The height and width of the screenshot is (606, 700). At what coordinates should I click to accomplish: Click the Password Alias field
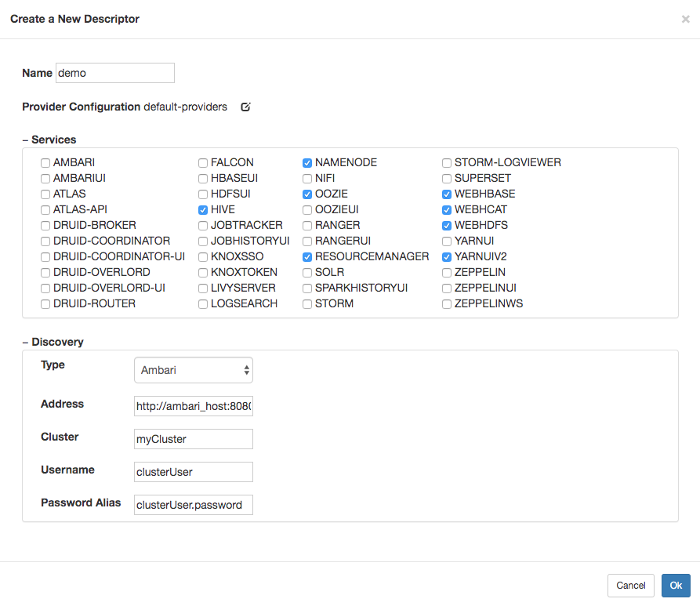tap(193, 504)
